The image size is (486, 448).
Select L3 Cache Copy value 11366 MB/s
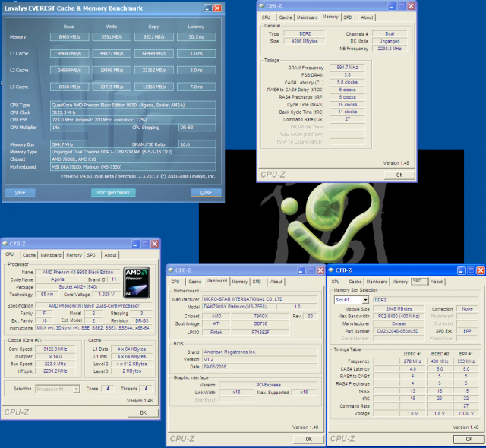(x=154, y=87)
